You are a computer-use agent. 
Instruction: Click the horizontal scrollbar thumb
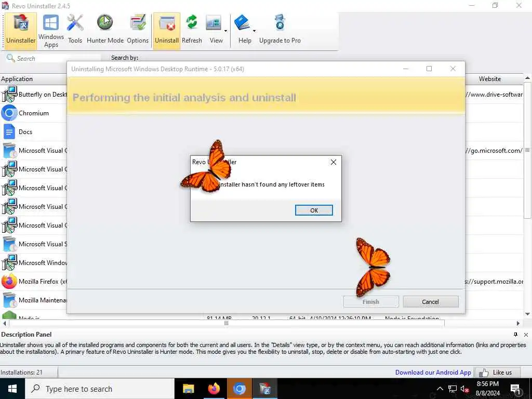(226, 323)
